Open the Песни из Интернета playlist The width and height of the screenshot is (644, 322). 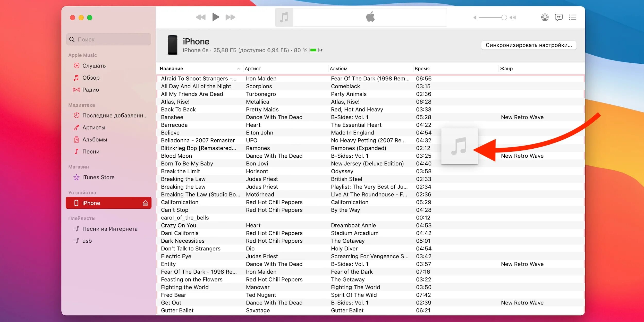click(110, 229)
